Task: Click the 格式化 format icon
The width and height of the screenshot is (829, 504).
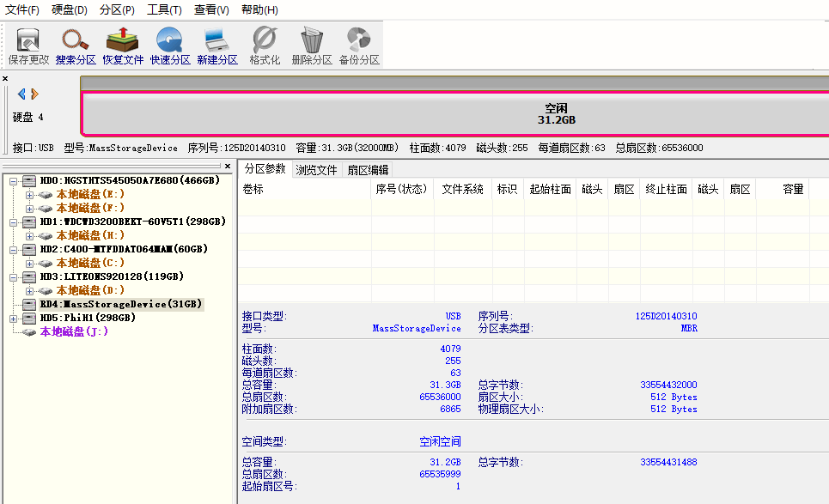Action: tap(265, 46)
